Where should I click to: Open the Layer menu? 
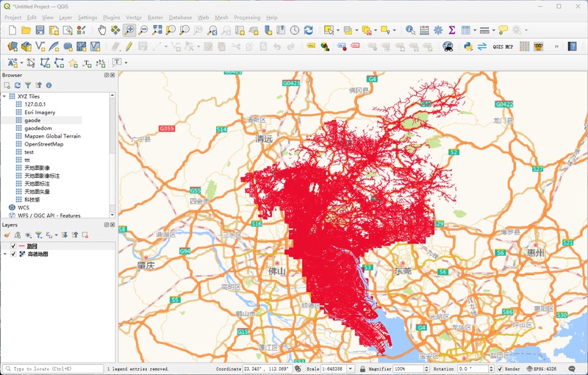pyautogui.click(x=65, y=17)
